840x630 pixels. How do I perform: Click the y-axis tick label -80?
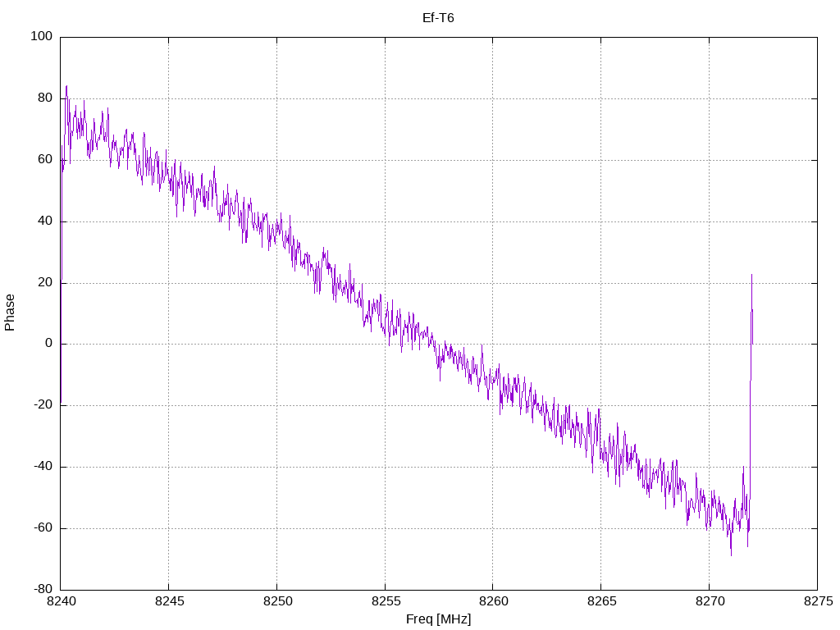point(43,589)
